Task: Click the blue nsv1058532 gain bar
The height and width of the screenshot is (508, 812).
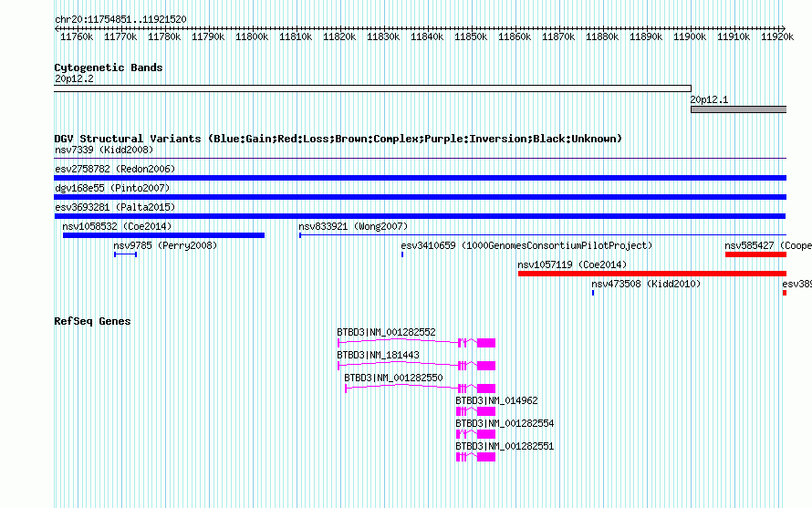Action: pos(163,235)
